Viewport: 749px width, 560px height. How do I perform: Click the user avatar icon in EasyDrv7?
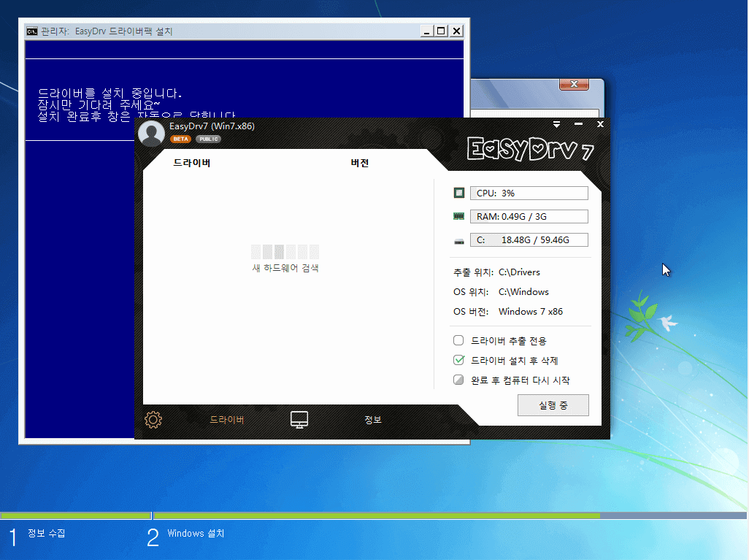[x=151, y=134]
